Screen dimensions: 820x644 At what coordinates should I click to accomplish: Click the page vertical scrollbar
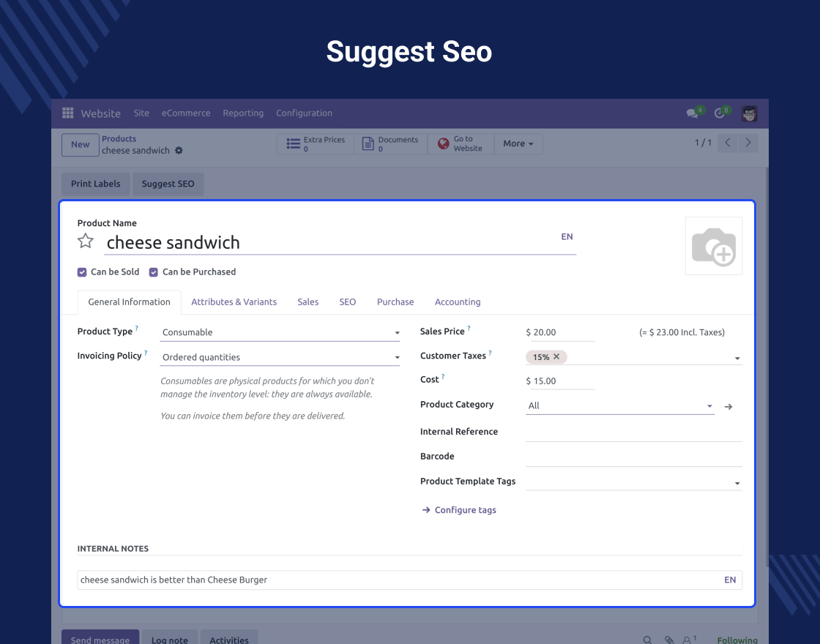point(767,366)
